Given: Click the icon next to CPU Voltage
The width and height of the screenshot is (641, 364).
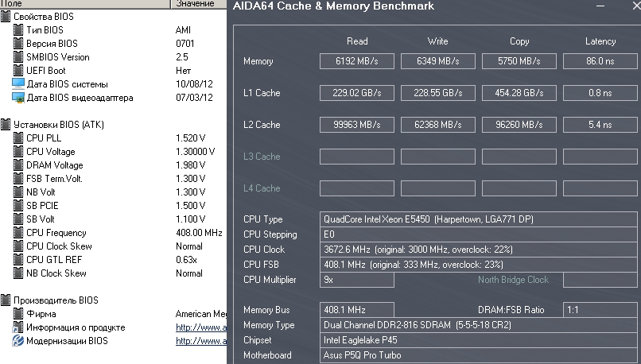Looking at the screenshot, I should 18,152.
